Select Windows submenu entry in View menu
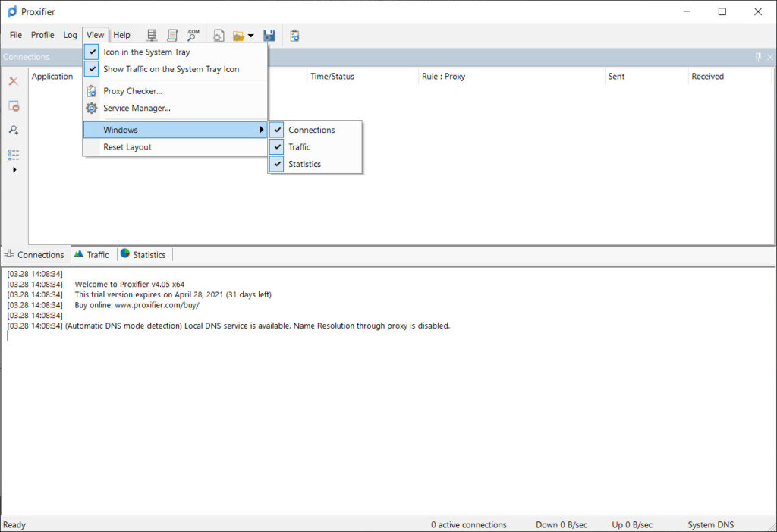This screenshot has height=532, width=777. pos(175,130)
